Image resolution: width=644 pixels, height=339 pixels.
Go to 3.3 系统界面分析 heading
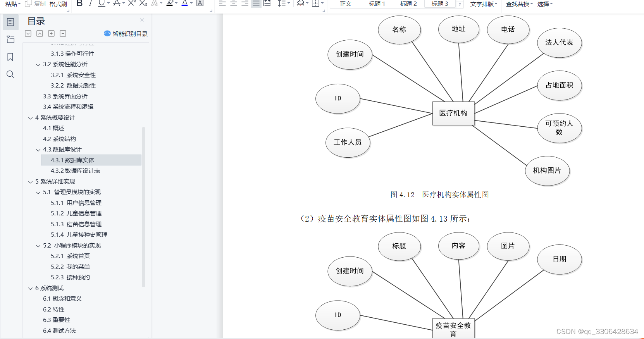[65, 96]
